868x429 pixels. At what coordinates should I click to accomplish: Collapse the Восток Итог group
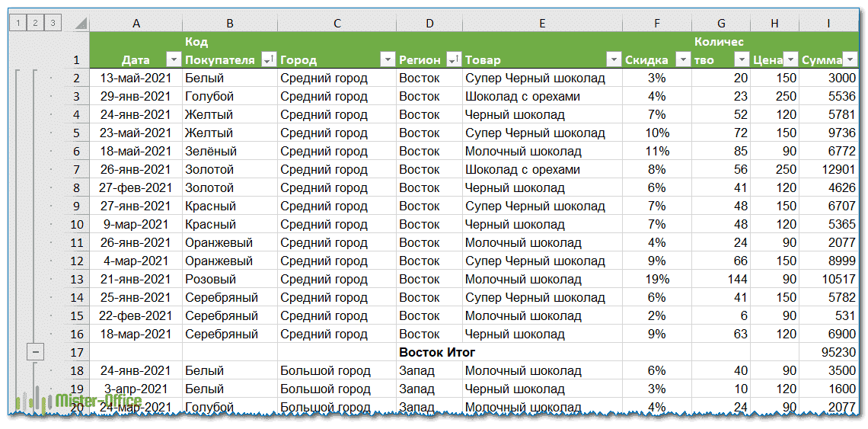click(x=35, y=352)
